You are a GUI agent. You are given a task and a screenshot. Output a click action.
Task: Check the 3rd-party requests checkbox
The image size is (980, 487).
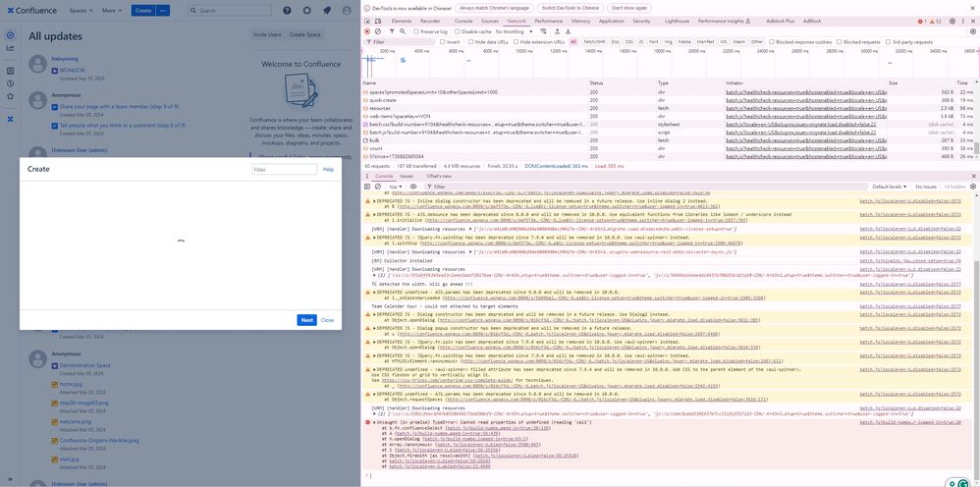tap(888, 42)
